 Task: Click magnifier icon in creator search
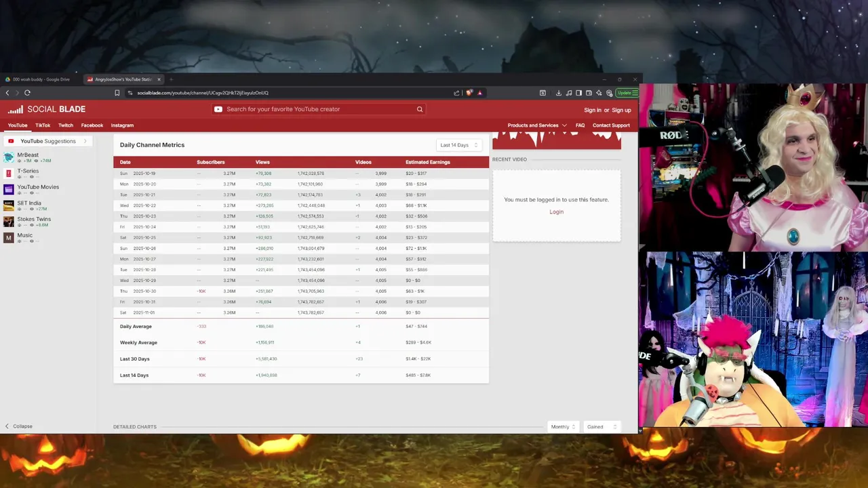coord(420,109)
